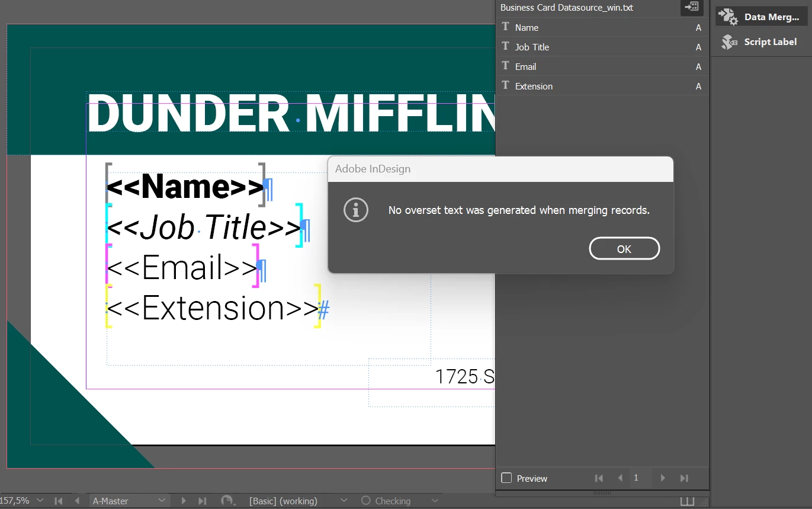812x509 pixels.
Task: Go to last record in Data Merge
Action: pyautogui.click(x=684, y=478)
